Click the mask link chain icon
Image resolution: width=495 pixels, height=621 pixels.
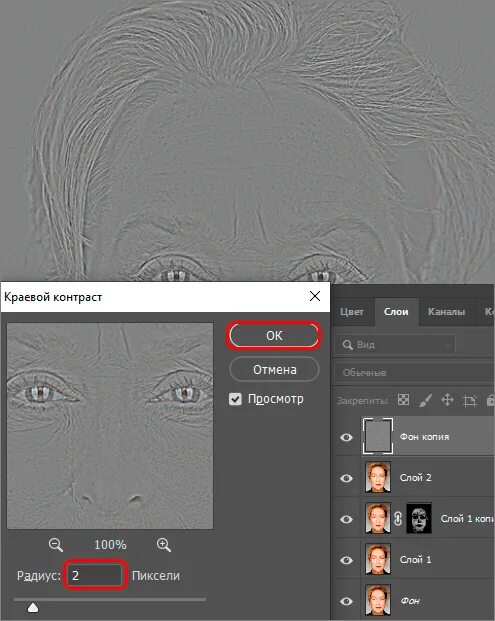coord(398,518)
